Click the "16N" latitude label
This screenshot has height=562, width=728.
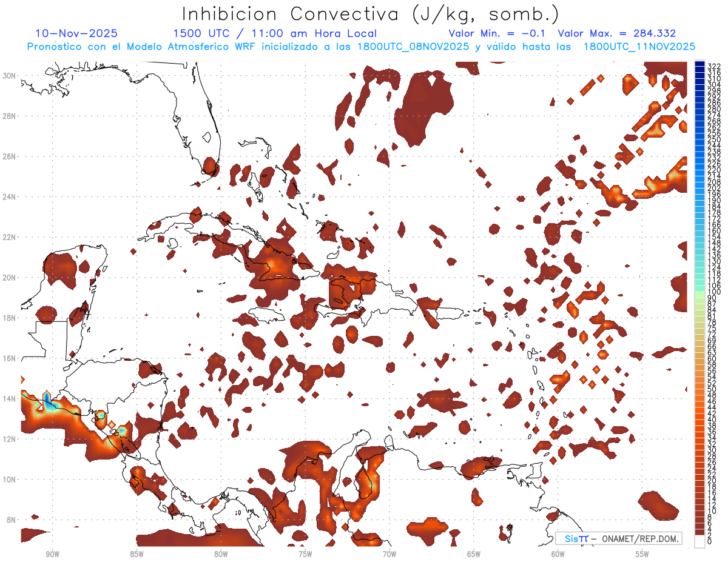click(x=10, y=358)
